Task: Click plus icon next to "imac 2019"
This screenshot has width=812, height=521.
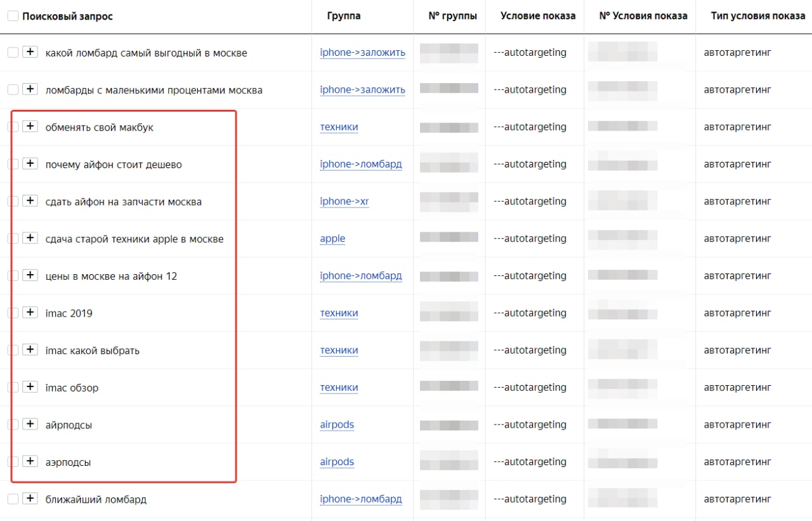Action: [30, 312]
